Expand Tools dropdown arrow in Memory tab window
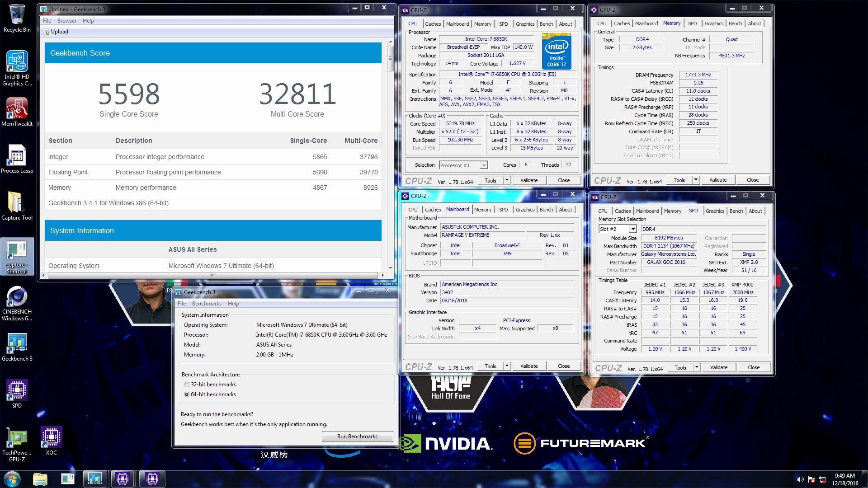The height and width of the screenshot is (488, 868). pos(696,180)
